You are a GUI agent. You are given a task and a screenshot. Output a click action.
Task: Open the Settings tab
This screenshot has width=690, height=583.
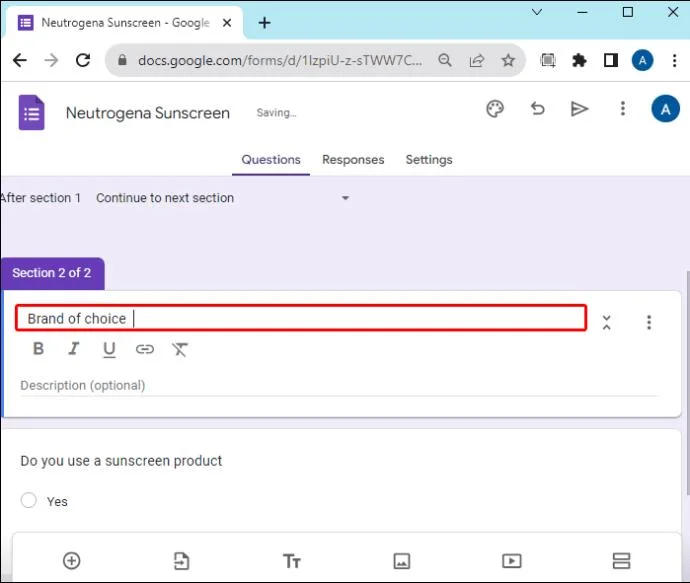pyautogui.click(x=429, y=160)
